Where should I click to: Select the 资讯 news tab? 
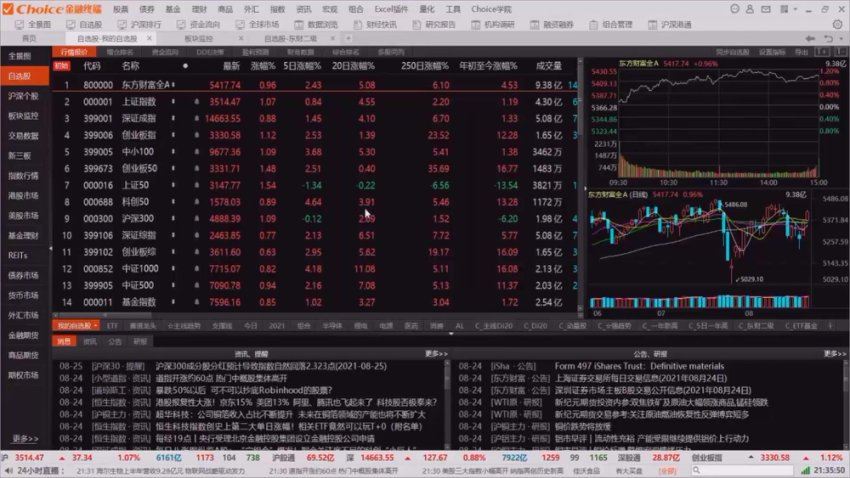point(89,341)
